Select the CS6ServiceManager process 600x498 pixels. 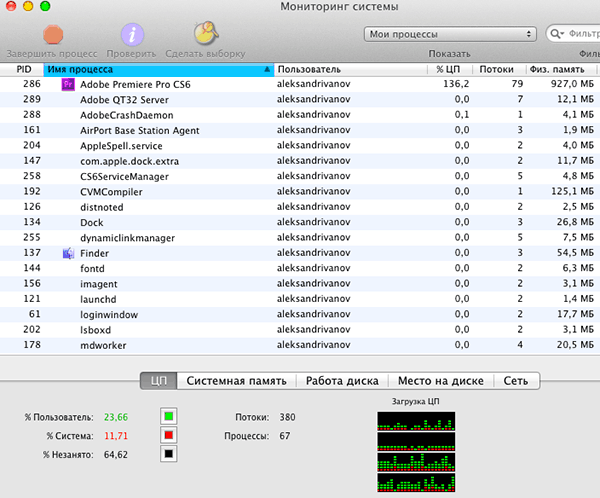[x=124, y=176]
